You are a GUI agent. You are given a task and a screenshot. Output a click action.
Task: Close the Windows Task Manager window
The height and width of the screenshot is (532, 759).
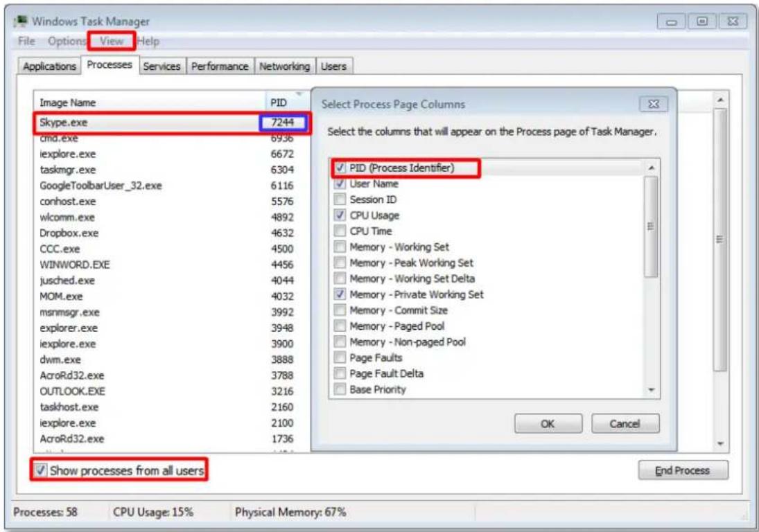pos(733,21)
